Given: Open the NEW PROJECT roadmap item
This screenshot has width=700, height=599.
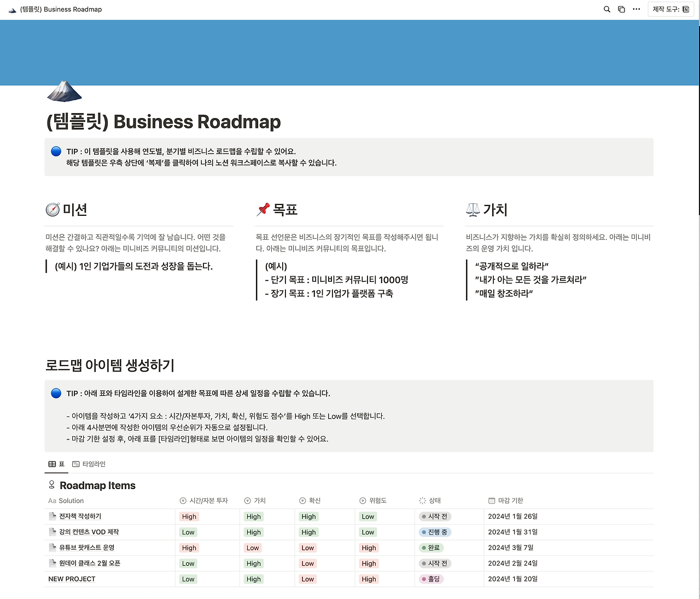Looking at the screenshot, I should [72, 579].
